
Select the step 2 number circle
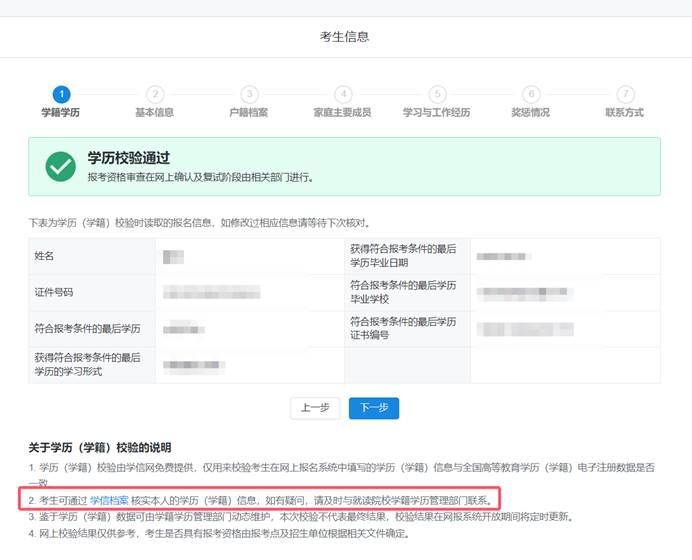(155, 94)
